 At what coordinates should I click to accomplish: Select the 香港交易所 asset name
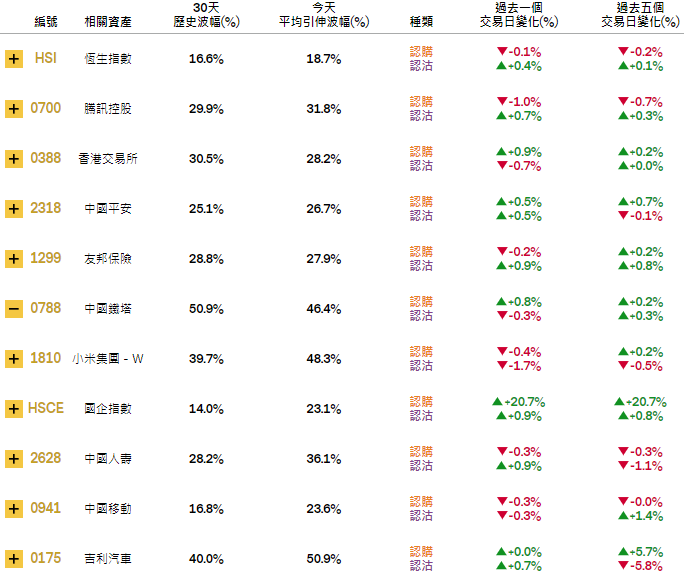point(108,159)
